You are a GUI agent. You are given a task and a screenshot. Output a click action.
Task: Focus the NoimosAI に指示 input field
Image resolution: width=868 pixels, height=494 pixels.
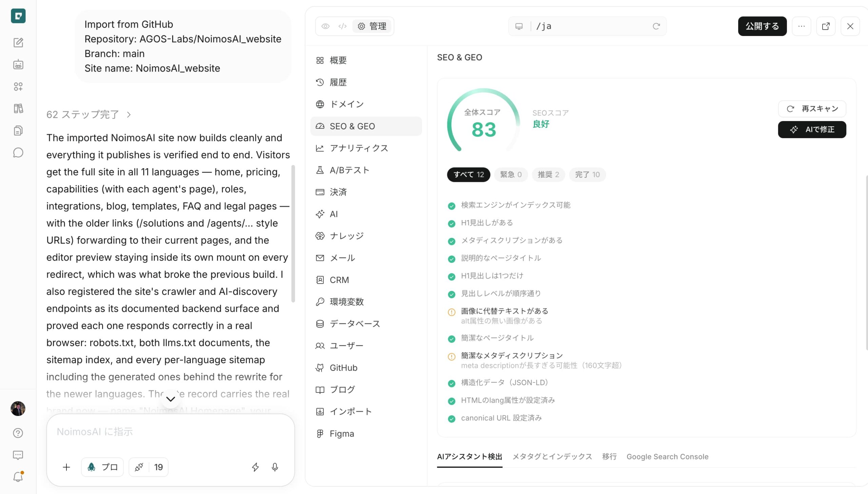click(x=171, y=432)
